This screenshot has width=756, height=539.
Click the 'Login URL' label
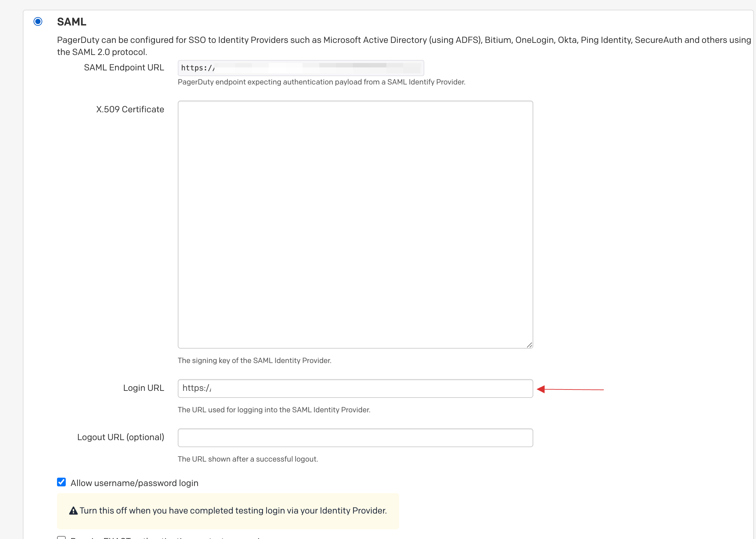pos(144,388)
